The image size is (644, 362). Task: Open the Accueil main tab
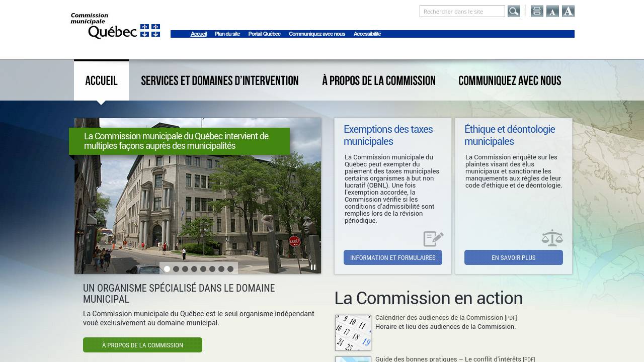tap(101, 80)
